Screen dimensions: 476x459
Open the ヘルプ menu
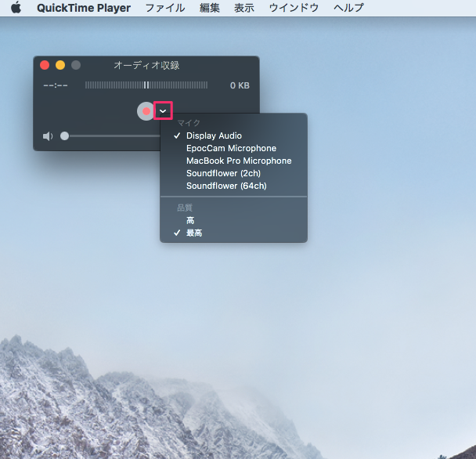(348, 8)
